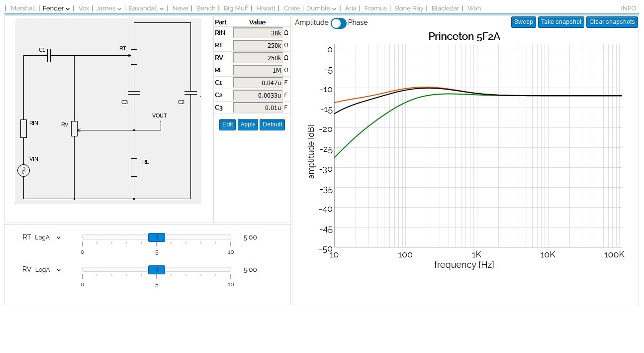Click the RT slider handle

point(157,237)
